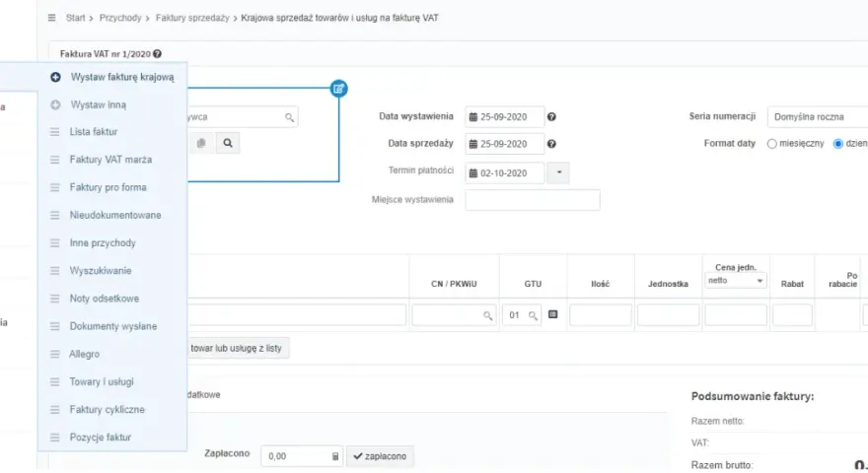Click the list icon next to GTU field
Screen dimensions: 868x473
(x=552, y=314)
